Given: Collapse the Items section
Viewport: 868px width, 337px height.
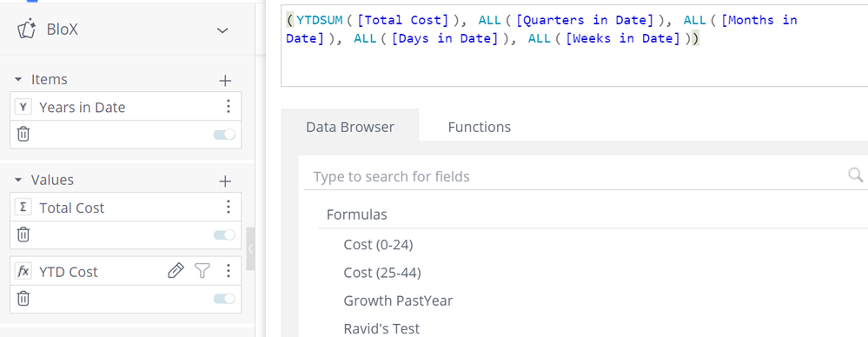Looking at the screenshot, I should point(18,80).
